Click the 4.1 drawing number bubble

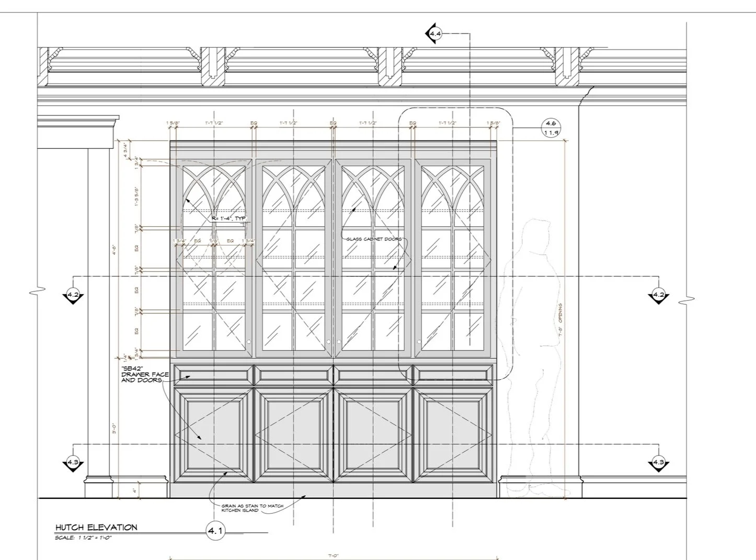point(215,532)
